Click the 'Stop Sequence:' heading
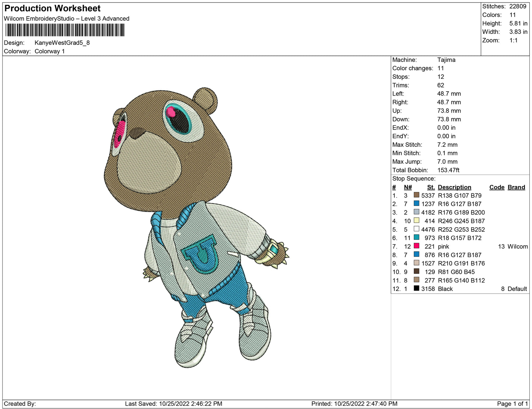 (x=414, y=178)
